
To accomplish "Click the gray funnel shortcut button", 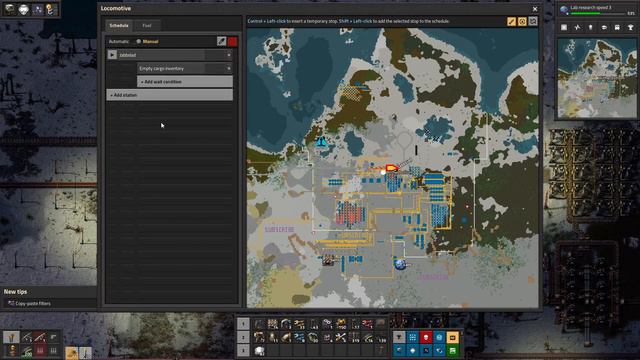I will click(x=399, y=337).
